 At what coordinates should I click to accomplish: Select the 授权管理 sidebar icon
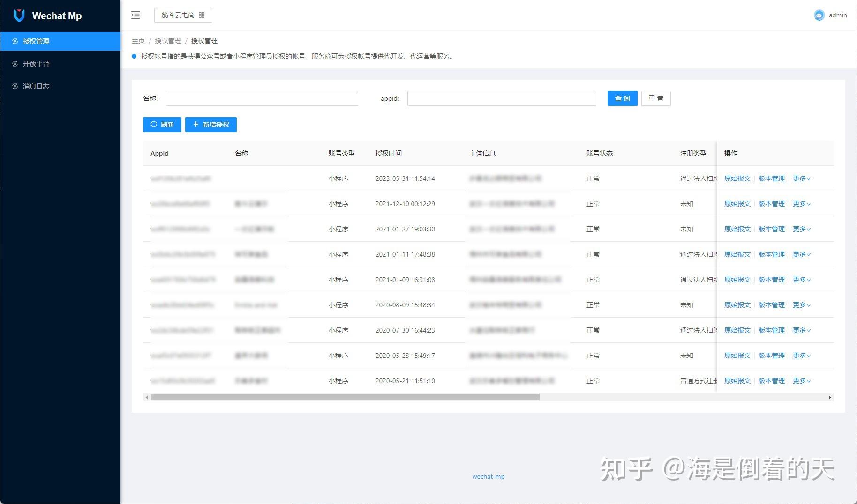coord(15,41)
